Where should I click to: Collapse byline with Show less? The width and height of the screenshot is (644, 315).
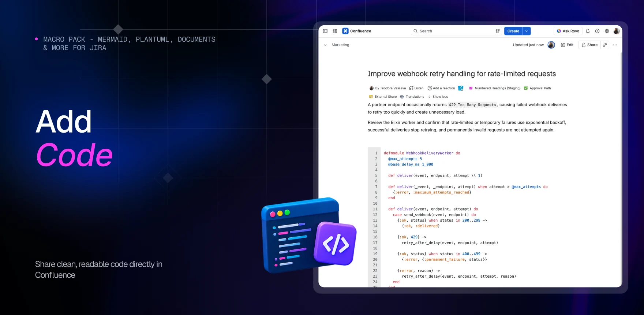tap(438, 97)
